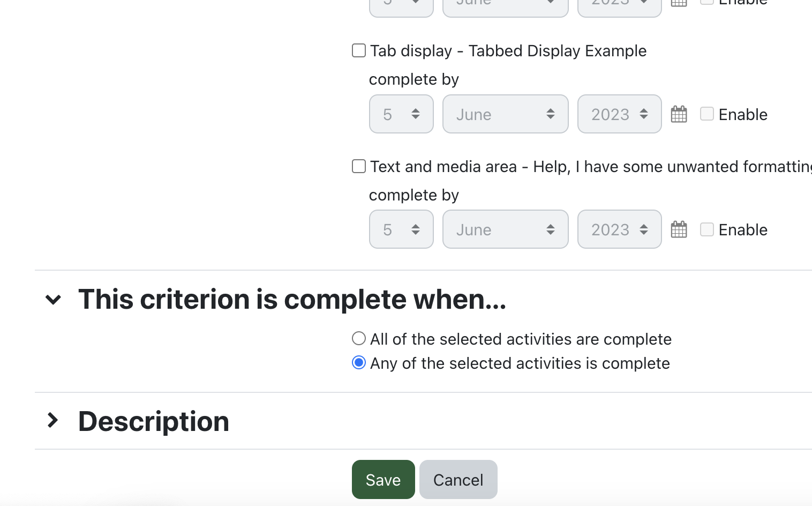Enable the Tab display completion date
The height and width of the screenshot is (506, 812).
(x=707, y=114)
